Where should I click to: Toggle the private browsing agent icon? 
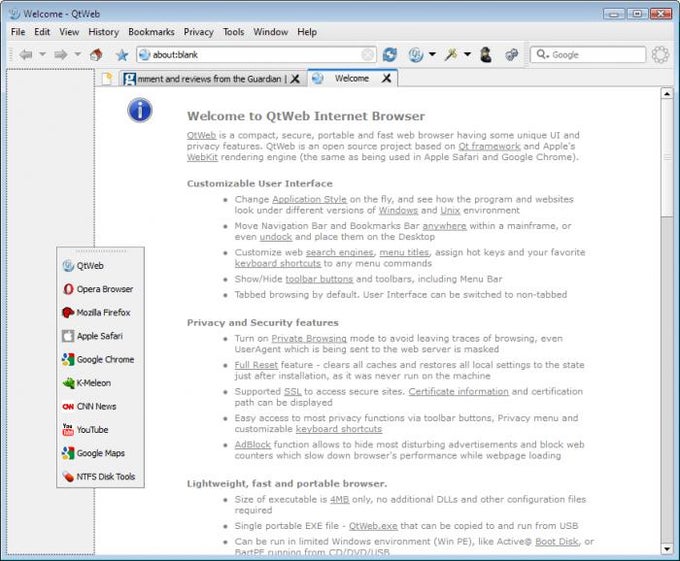486,55
